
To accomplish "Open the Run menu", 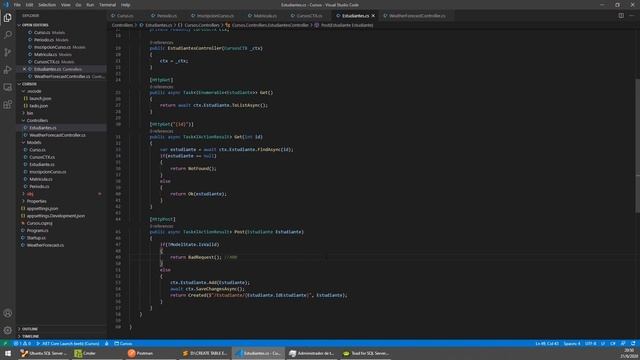I will click(90, 5).
